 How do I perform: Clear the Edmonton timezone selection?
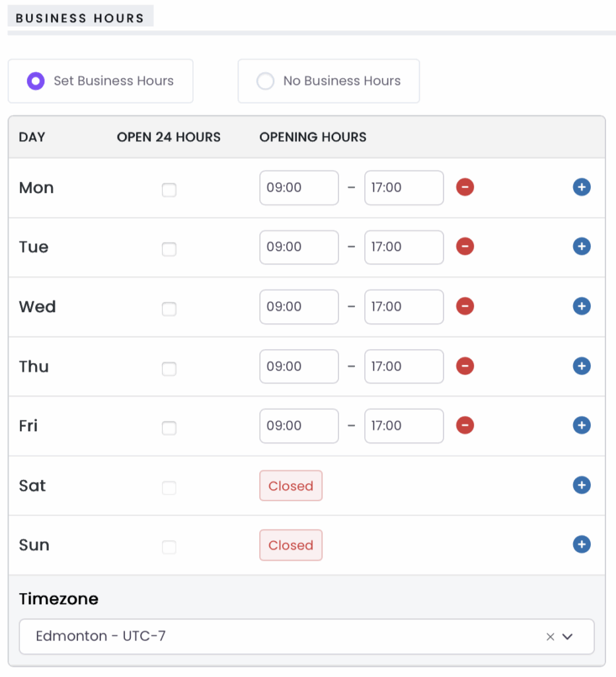[550, 637]
